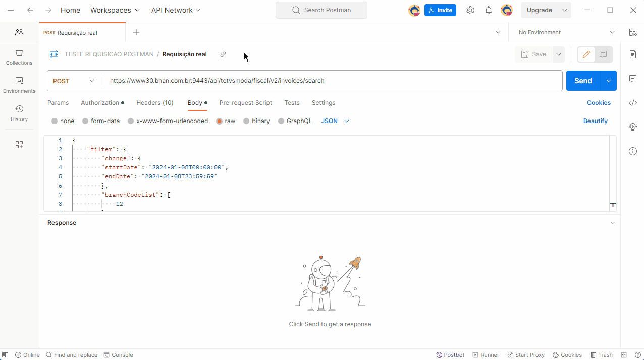Image resolution: width=644 pixels, height=360 pixels.
Task: Launch the Runner from status bar
Action: [486, 355]
